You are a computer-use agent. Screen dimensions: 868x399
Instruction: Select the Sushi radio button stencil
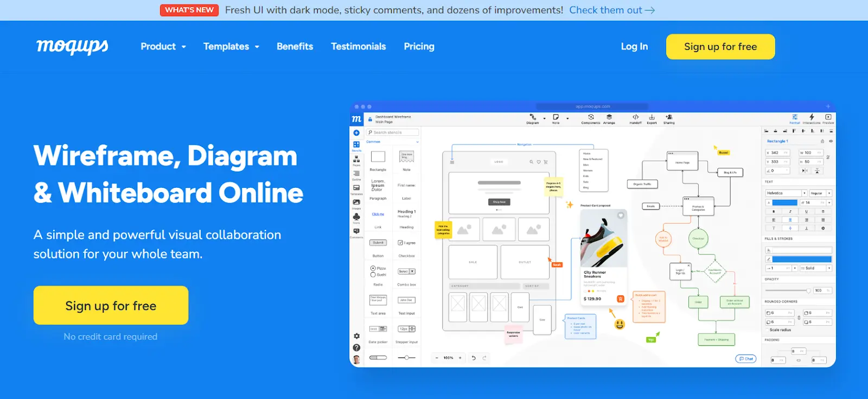tap(373, 275)
